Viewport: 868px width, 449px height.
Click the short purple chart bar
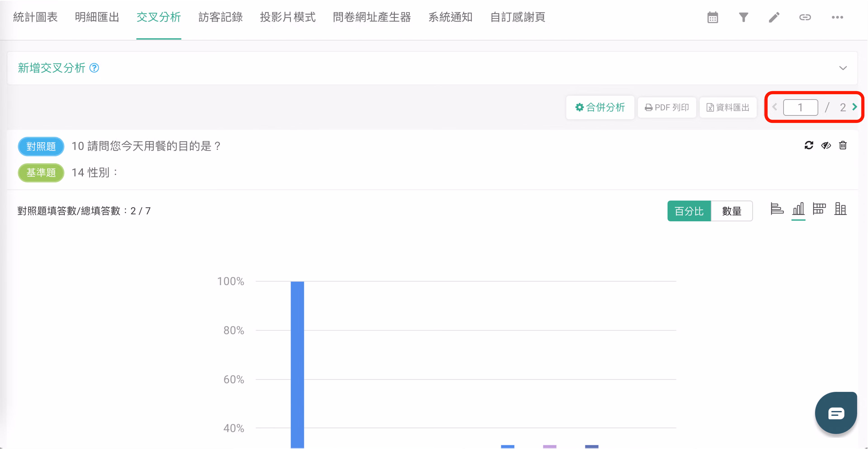[x=550, y=447]
